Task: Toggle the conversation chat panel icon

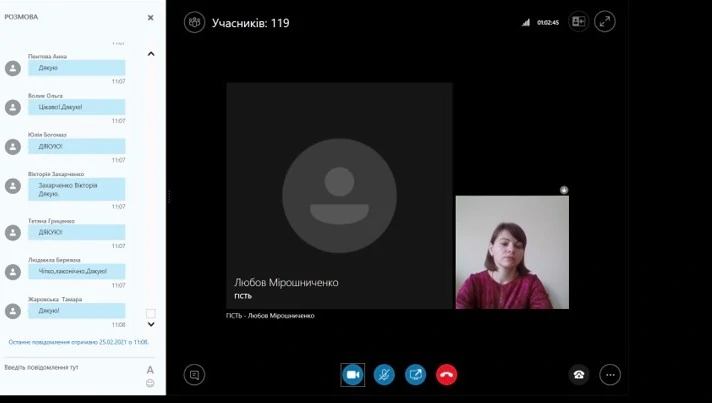Action: (194, 374)
